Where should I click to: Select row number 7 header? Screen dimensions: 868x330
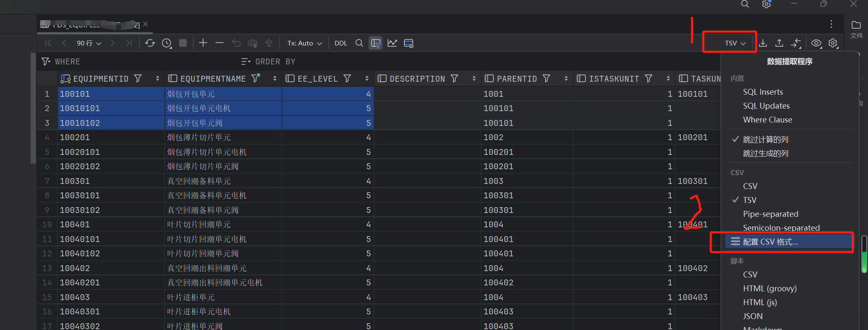click(47, 181)
